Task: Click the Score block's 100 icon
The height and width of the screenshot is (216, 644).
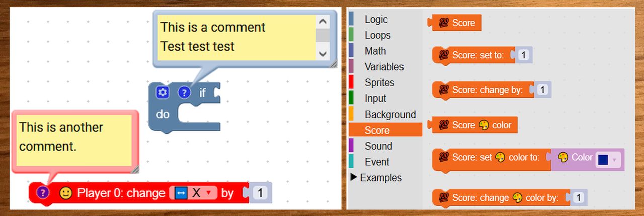Action: [444, 23]
